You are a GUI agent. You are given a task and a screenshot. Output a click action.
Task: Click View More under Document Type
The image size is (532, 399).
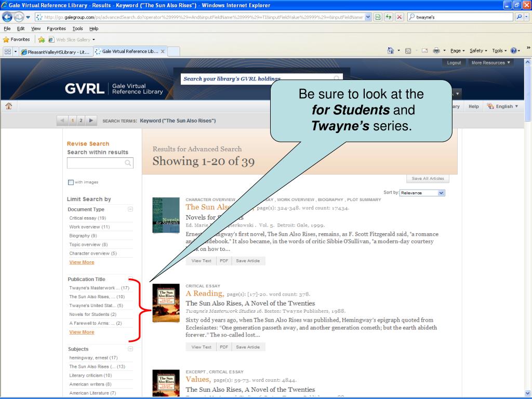pyautogui.click(x=82, y=262)
